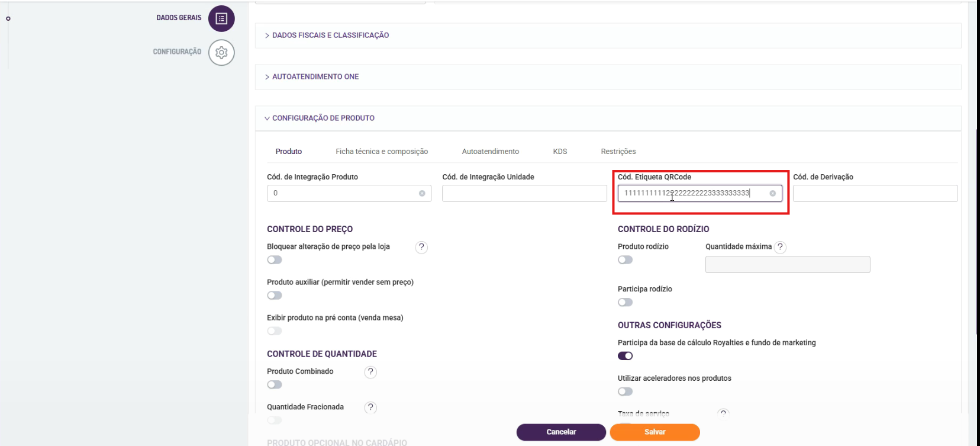Disable Royalties e fundo de marketing toggle
Image resolution: width=980 pixels, height=446 pixels.
coord(625,356)
